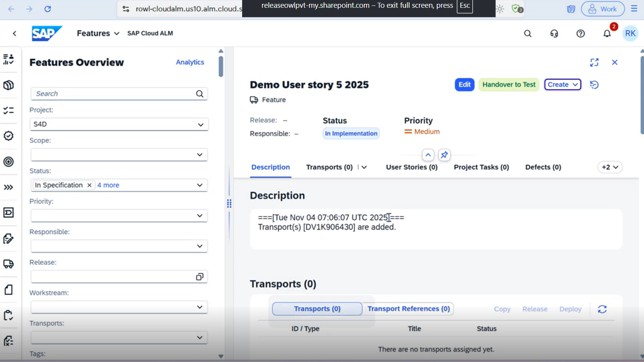Image resolution: width=644 pixels, height=362 pixels.
Task: Open the history icon beside Create
Action: [594, 85]
